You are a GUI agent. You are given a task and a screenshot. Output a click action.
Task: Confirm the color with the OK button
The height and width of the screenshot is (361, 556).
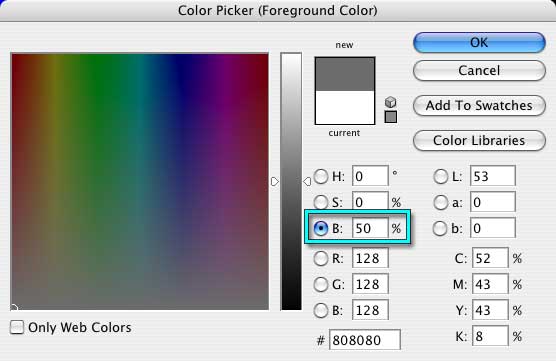pyautogui.click(x=479, y=43)
